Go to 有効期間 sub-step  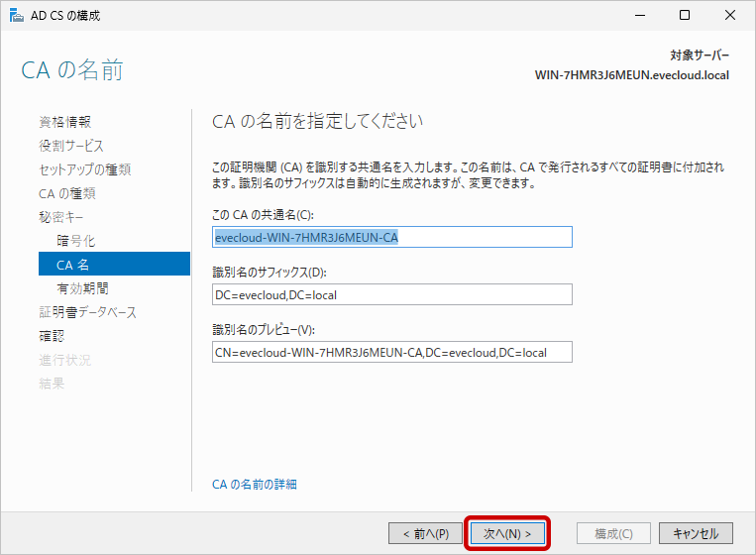pos(82,288)
